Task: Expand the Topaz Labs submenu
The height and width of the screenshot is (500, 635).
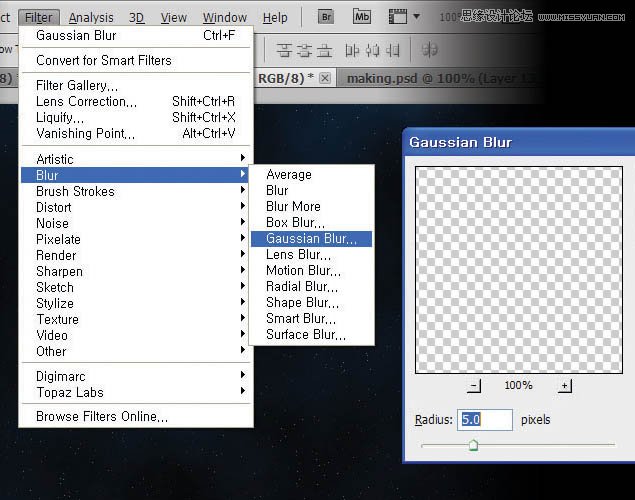Action: point(135,392)
